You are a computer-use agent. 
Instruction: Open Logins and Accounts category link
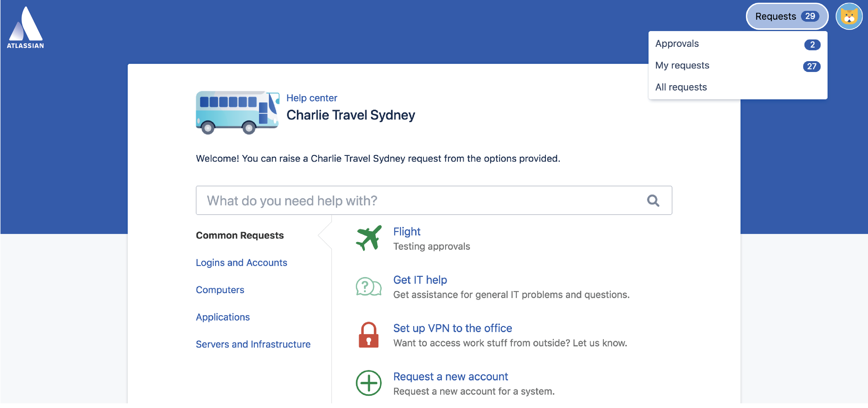pos(241,262)
